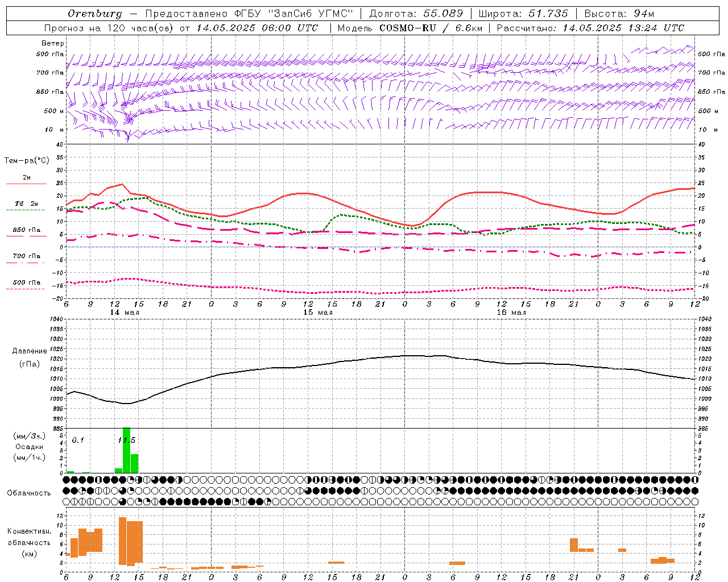
Task: Select the "0.1" precipitation amount value
Action: click(78, 440)
